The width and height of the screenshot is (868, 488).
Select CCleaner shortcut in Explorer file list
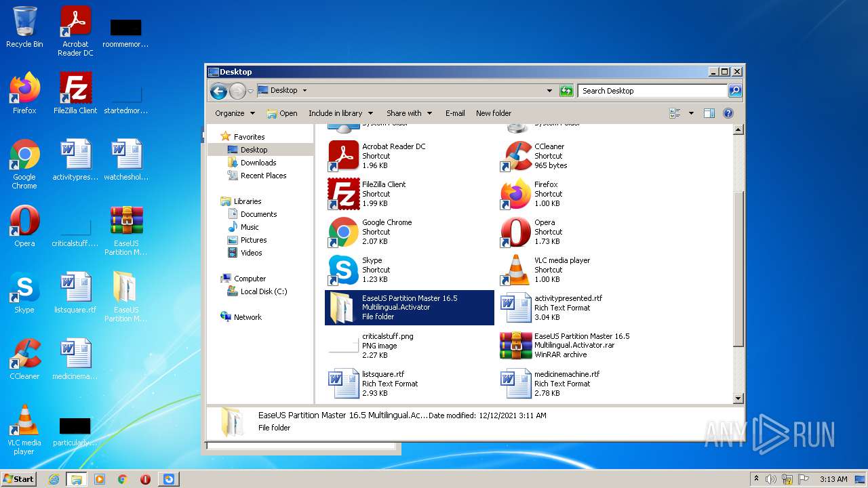coord(581,156)
